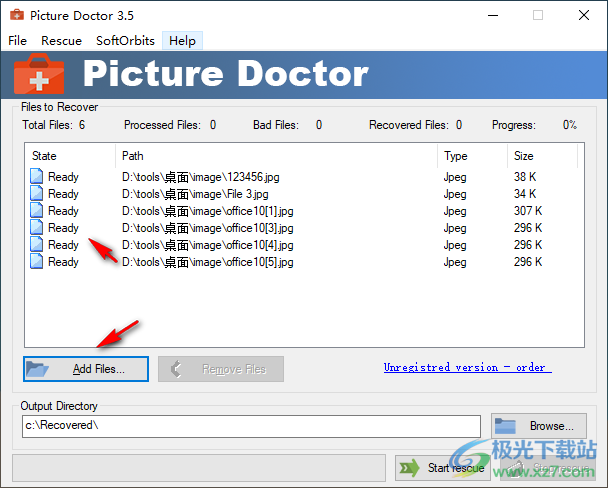
Task: Click the folder icon on Add Files
Action: (x=37, y=369)
